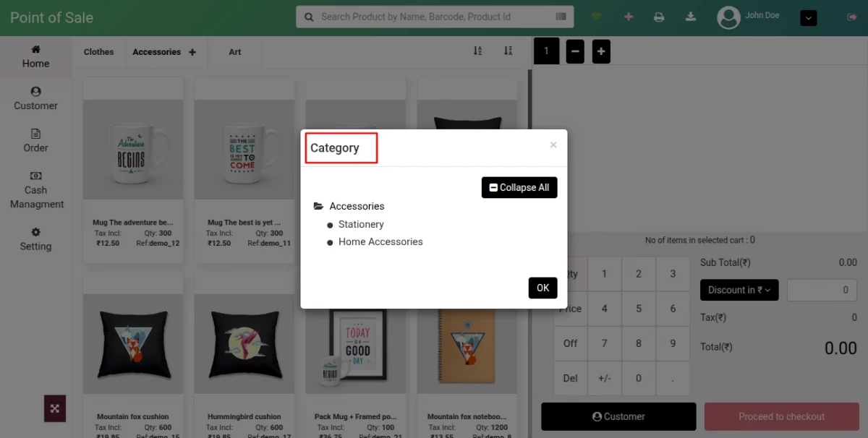Viewport: 868px width, 438px height.
Task: Click the decimal point numpad key
Action: (x=673, y=378)
